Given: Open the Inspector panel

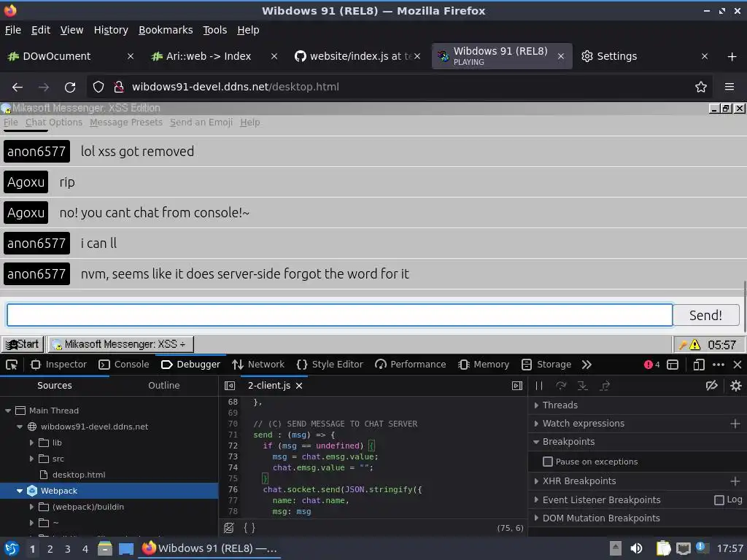Looking at the screenshot, I should point(58,365).
